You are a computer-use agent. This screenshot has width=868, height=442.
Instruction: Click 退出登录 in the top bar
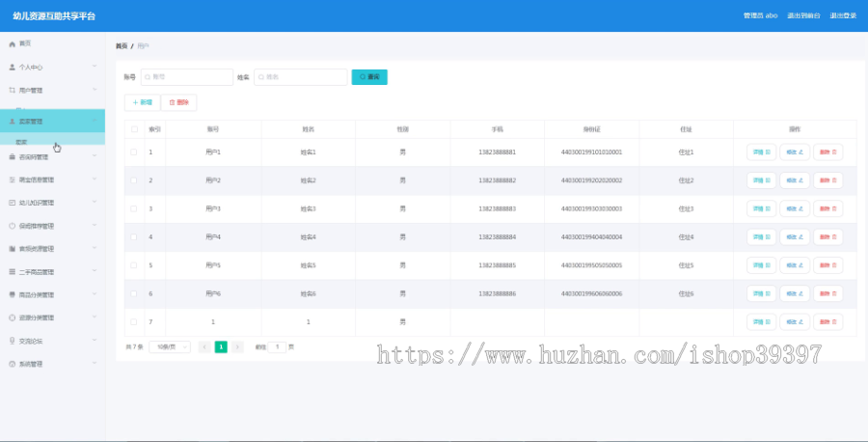[x=843, y=15]
